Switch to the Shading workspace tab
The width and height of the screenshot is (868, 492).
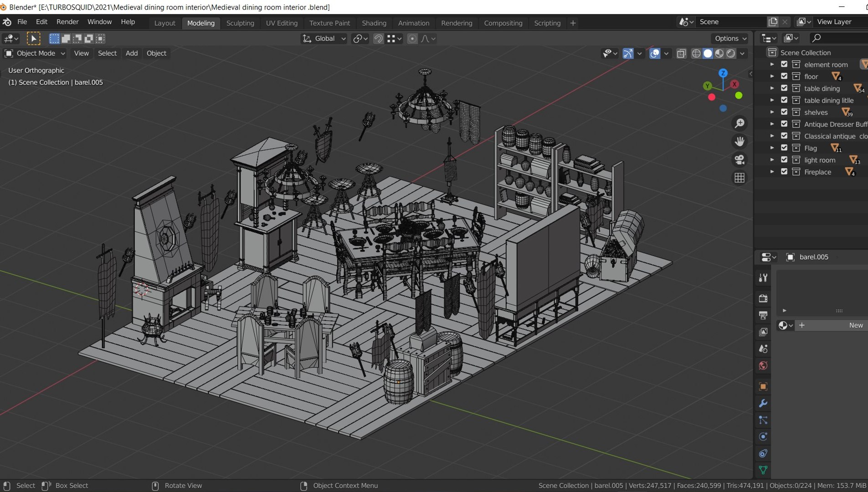point(374,23)
